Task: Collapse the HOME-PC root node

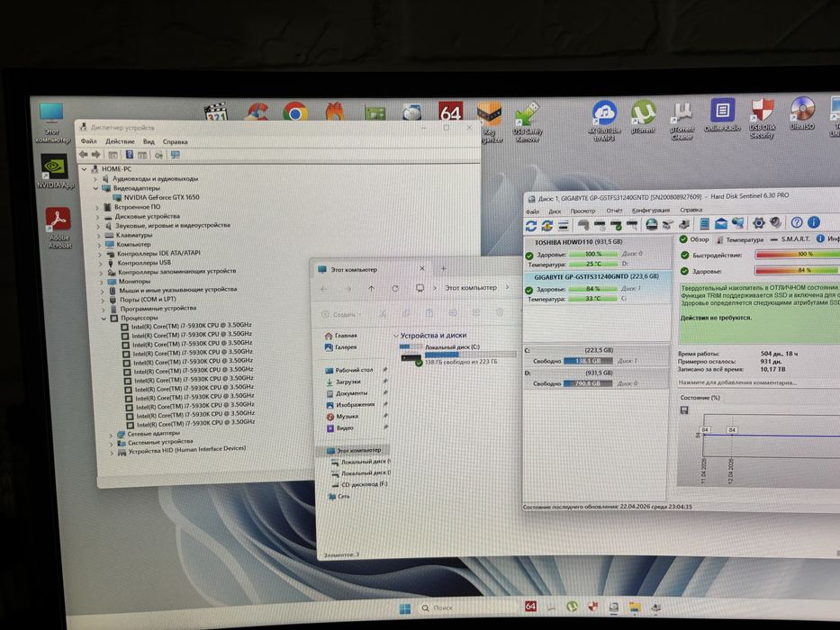Action: tap(84, 169)
